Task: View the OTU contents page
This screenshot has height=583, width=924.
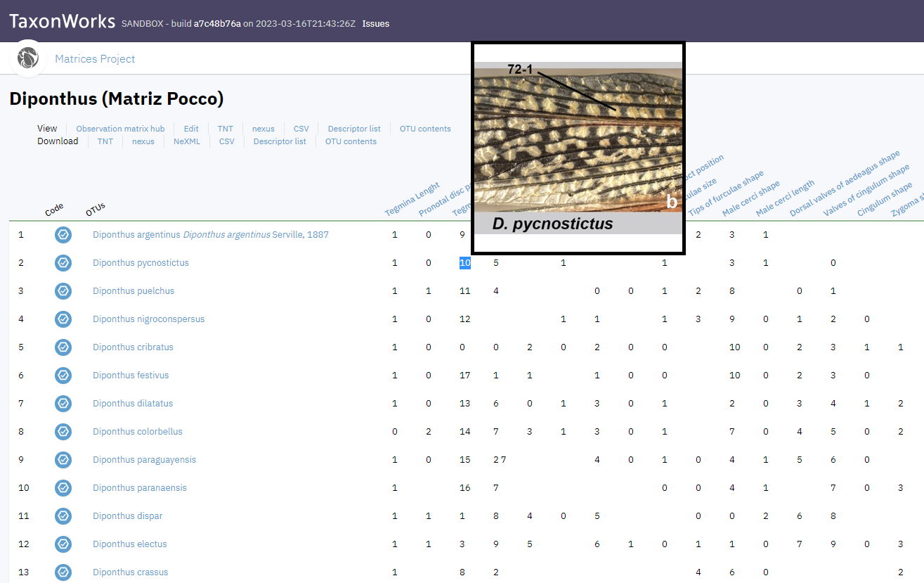Action: [425, 129]
